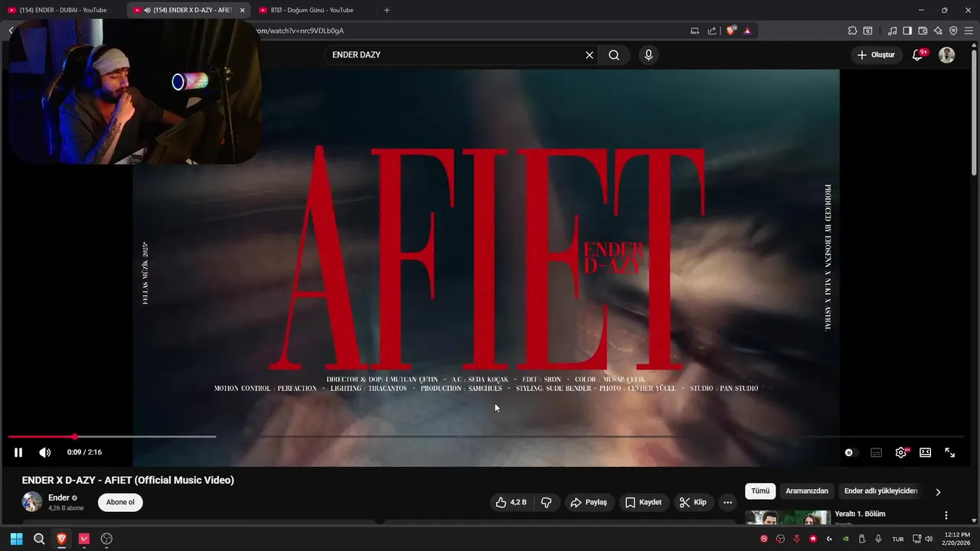Image resolution: width=980 pixels, height=551 pixels.
Task: Select the Aramanızdan filter chip
Action: point(807,491)
